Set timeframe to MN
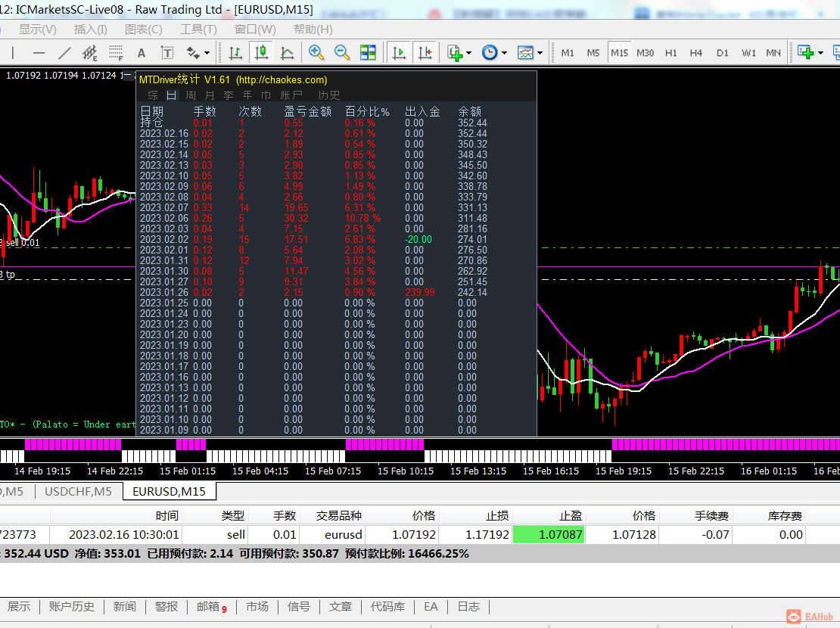The image size is (840, 628). tap(773, 52)
